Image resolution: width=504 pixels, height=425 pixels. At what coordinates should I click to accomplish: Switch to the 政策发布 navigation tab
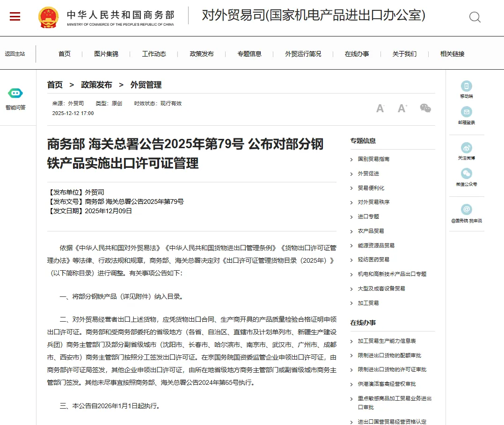(x=201, y=54)
